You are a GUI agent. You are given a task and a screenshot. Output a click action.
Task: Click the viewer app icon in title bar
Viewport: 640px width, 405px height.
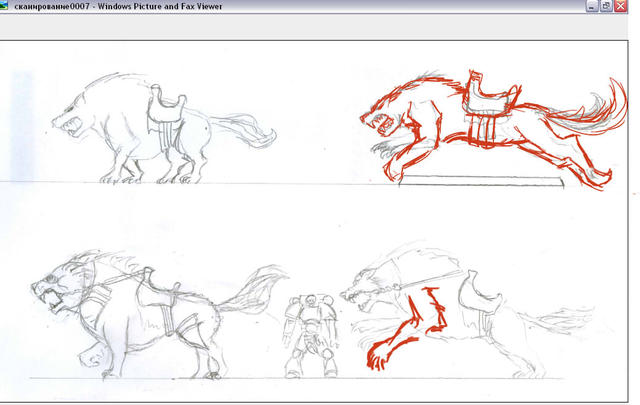pyautogui.click(x=4, y=6)
